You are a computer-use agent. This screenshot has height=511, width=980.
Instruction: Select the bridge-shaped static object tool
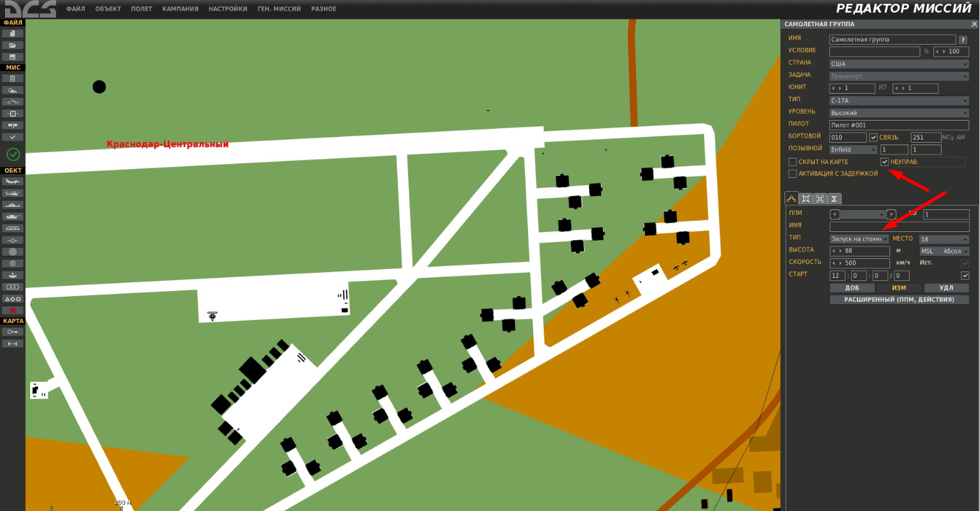[x=13, y=228]
